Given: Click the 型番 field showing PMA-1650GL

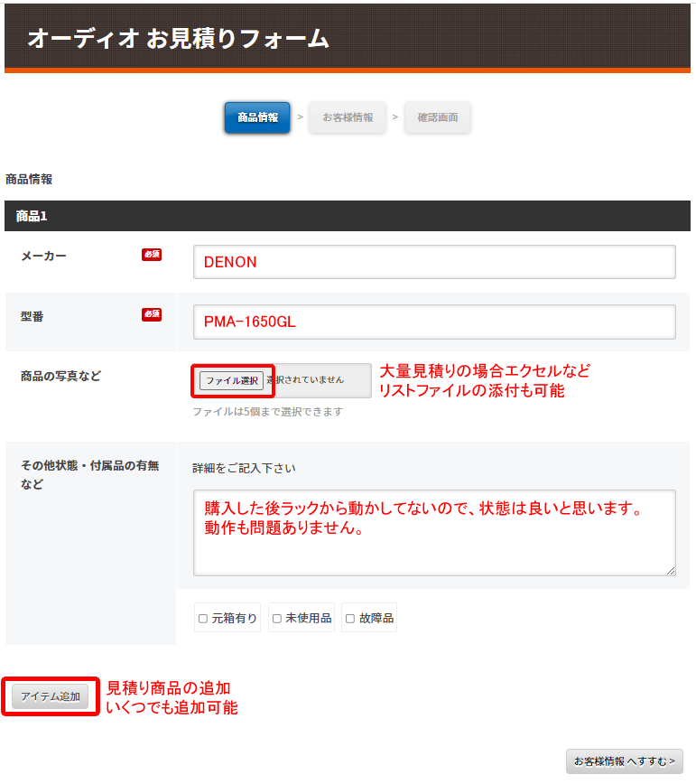Looking at the screenshot, I should coord(434,322).
